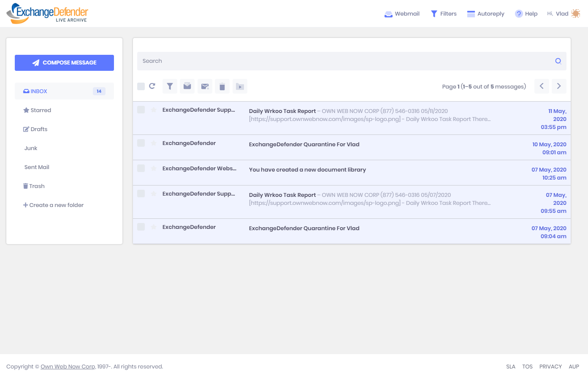Screen dimensions: 588x379
Task: Star the Quarantine email from 10 May
Action: coord(154,143)
